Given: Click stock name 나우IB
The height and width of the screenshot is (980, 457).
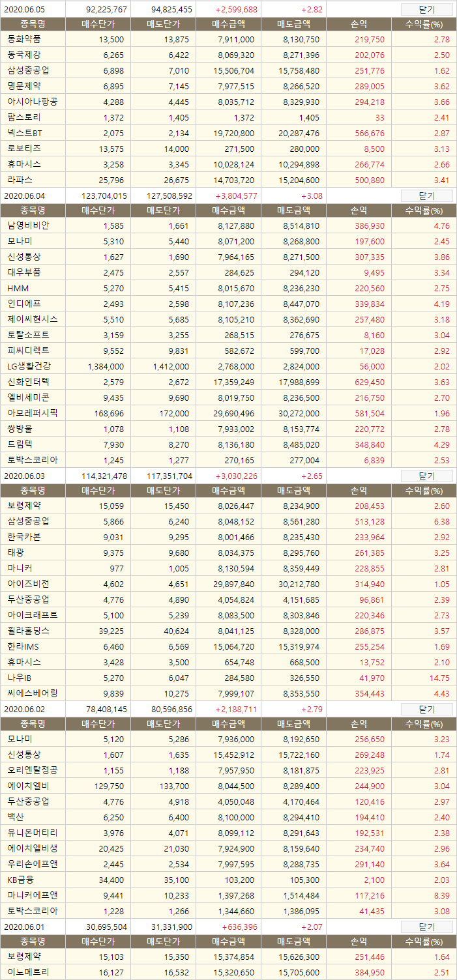Looking at the screenshot, I should [x=20, y=678].
